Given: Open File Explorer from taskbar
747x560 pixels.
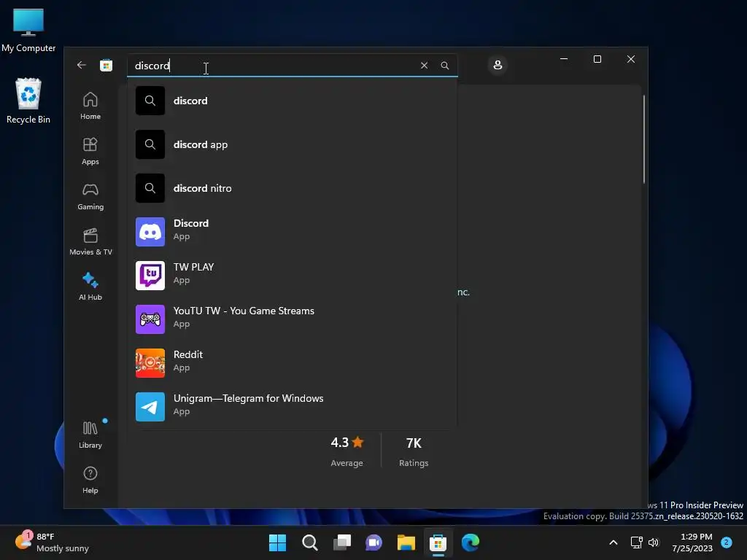Looking at the screenshot, I should [x=406, y=542].
